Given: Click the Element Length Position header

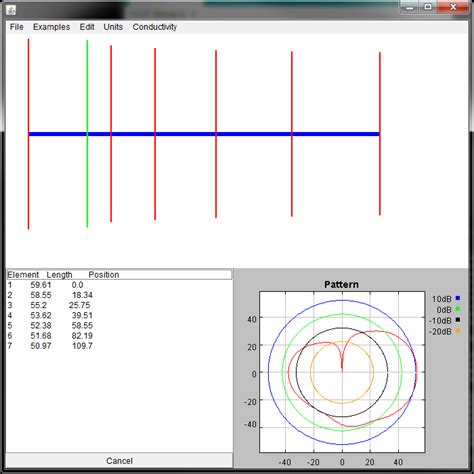Looking at the screenshot, I should 119,275.
